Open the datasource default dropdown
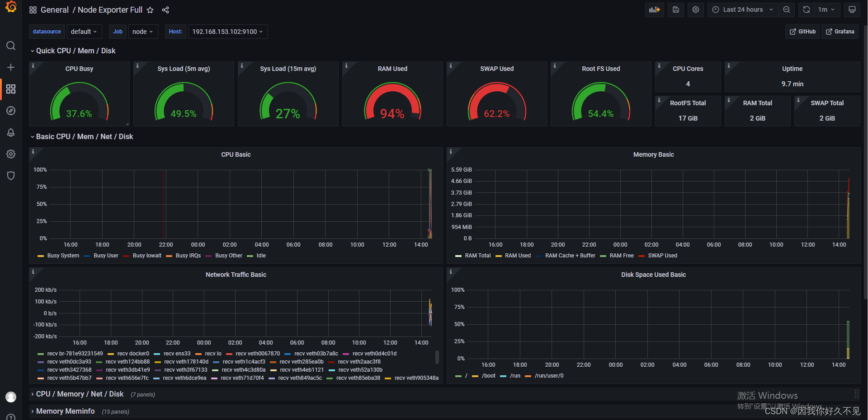Screen dimensions: 868x420 [84, 32]
